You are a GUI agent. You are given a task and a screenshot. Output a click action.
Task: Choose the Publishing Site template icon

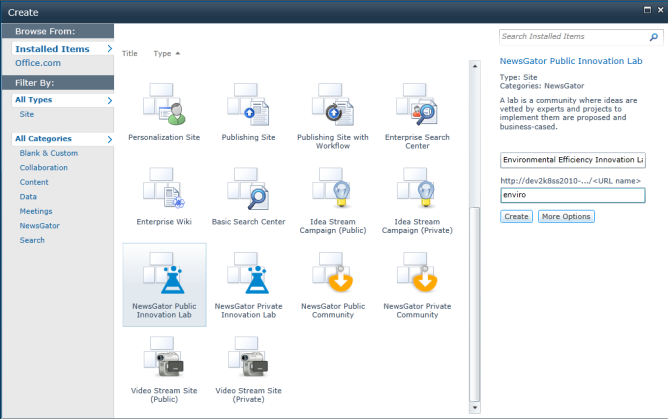(248, 105)
